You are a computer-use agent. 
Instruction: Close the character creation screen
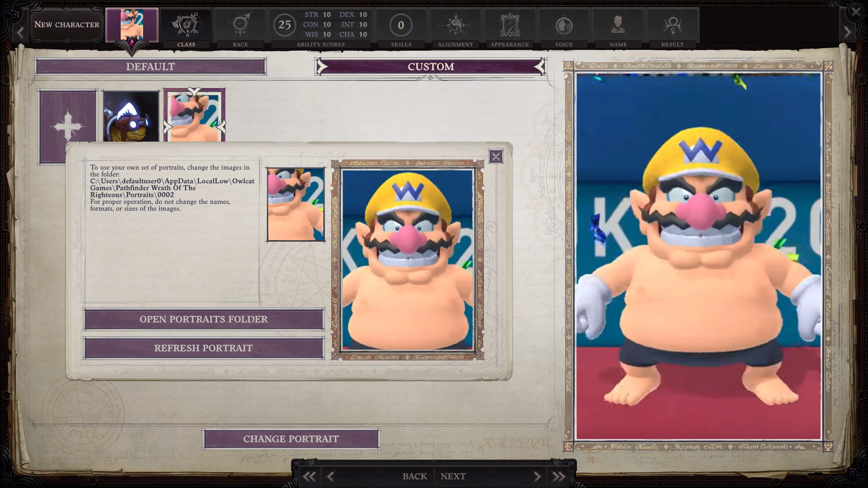(x=855, y=12)
